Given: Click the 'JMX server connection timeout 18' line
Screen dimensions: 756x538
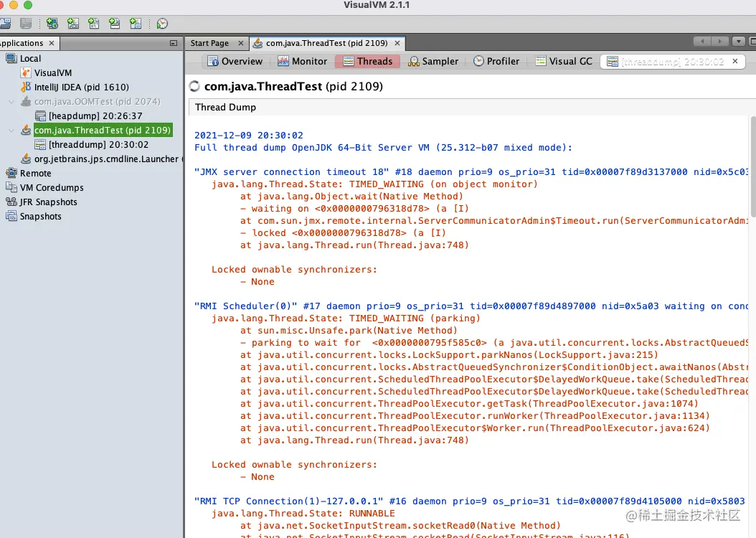Looking at the screenshot, I should pyautogui.click(x=471, y=172).
